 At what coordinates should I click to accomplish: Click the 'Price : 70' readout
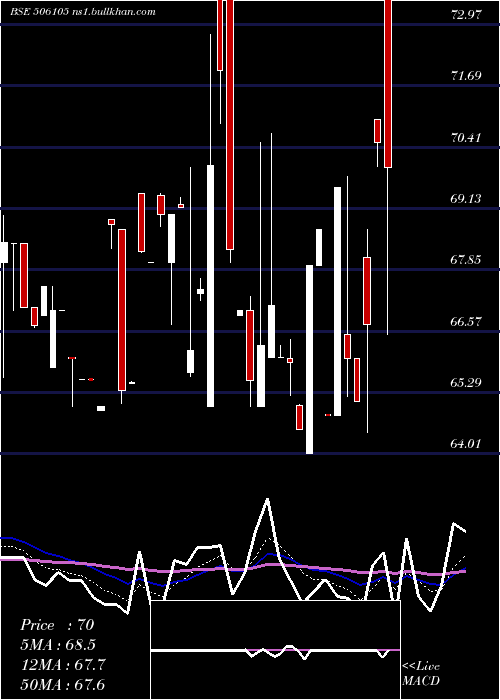point(57,625)
